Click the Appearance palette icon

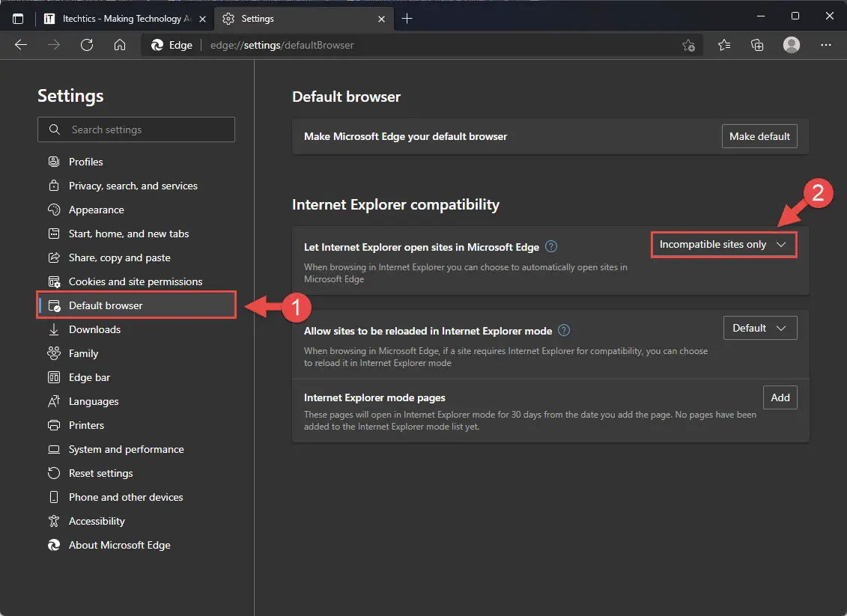pyautogui.click(x=54, y=210)
